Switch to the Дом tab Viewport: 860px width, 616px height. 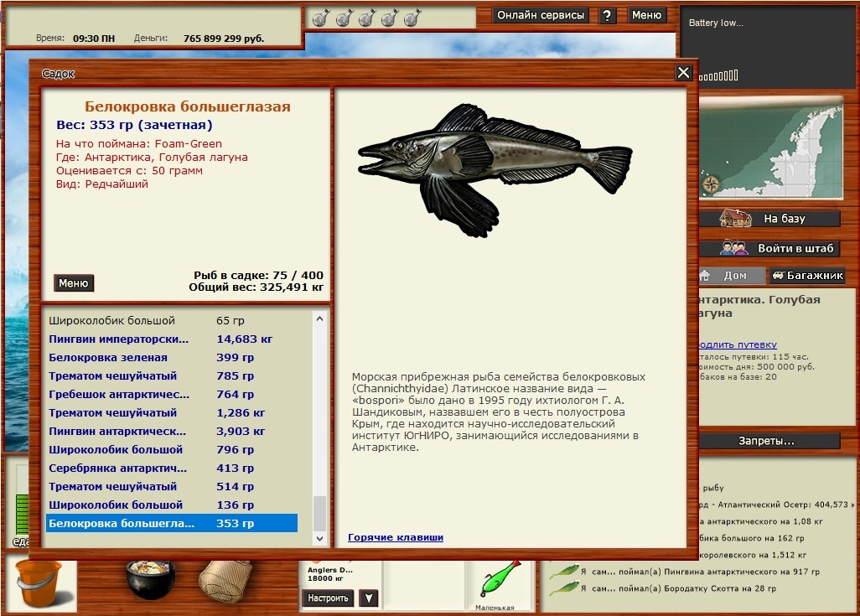pyautogui.click(x=731, y=276)
